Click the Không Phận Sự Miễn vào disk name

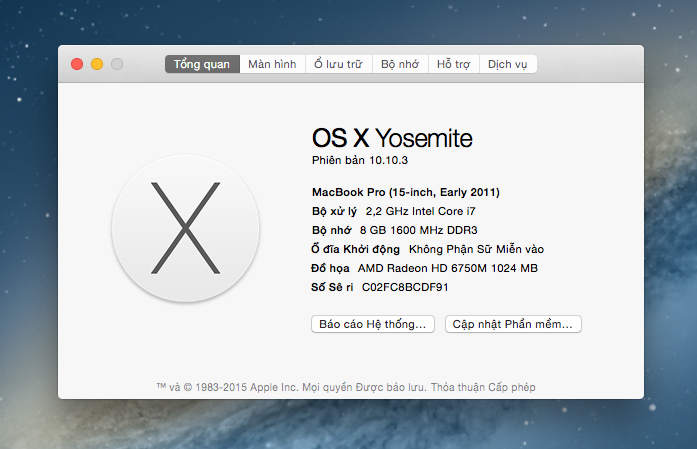(476, 249)
